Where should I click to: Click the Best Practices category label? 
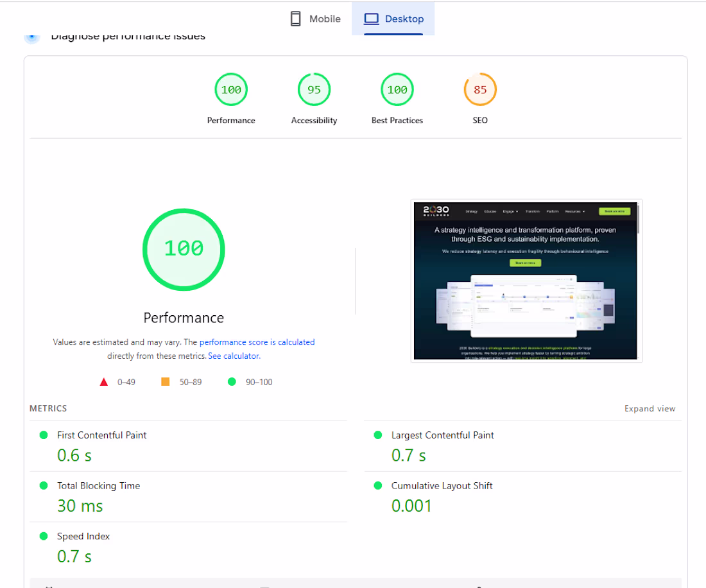pos(397,120)
